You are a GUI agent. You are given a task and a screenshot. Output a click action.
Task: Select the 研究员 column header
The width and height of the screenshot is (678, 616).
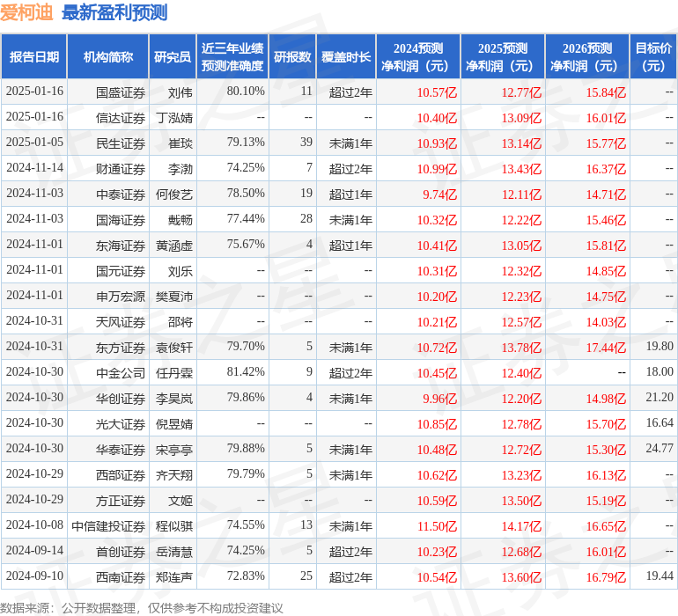click(173, 56)
